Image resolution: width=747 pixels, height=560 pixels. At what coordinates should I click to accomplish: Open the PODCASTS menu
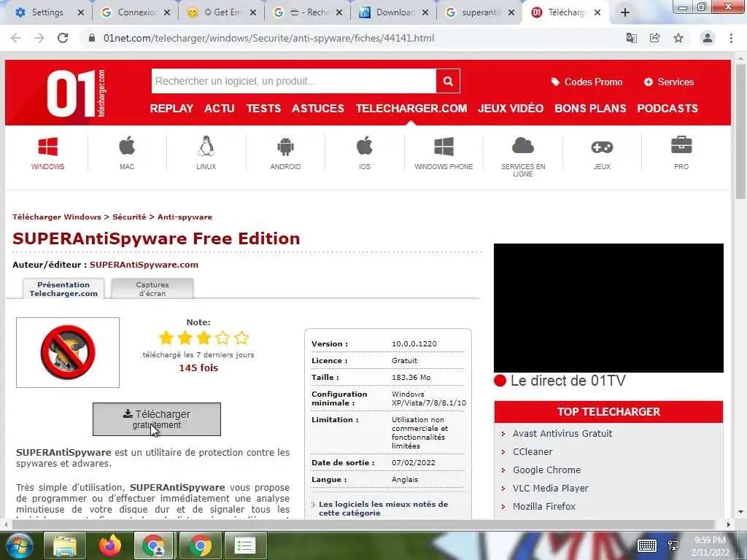(x=667, y=108)
